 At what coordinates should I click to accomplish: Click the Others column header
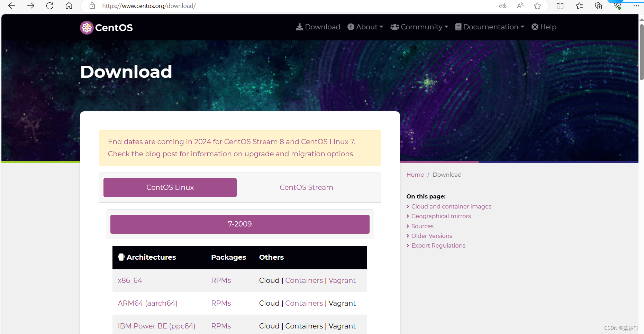click(x=271, y=257)
